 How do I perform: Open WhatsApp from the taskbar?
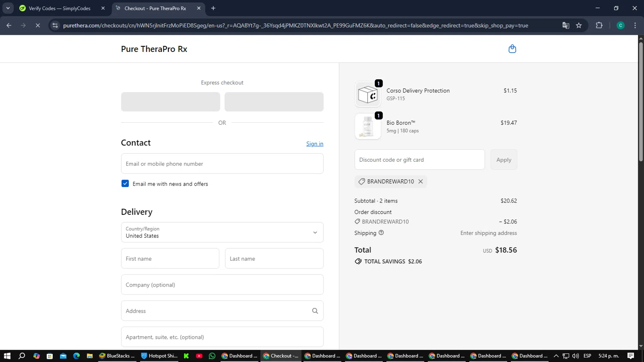[212, 356]
